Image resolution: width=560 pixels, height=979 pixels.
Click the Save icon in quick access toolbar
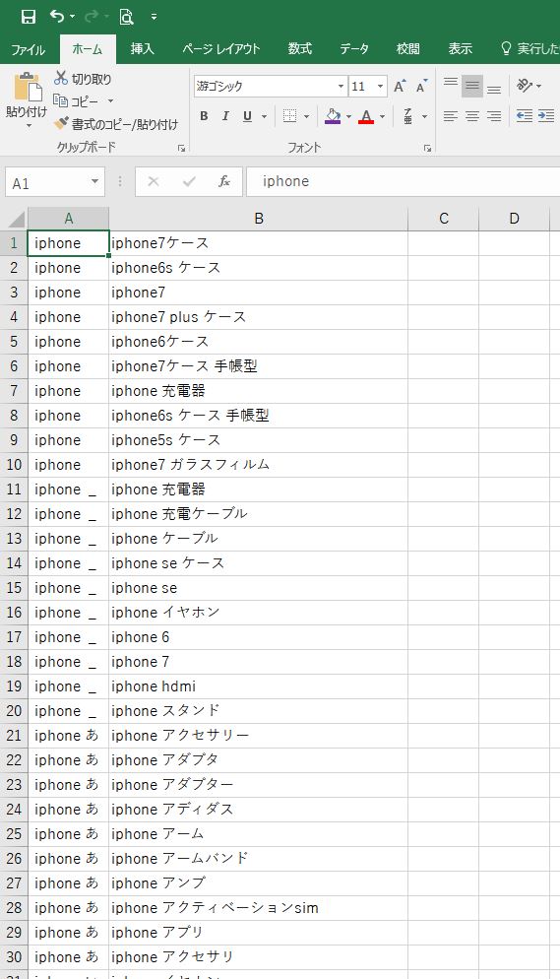click(29, 17)
